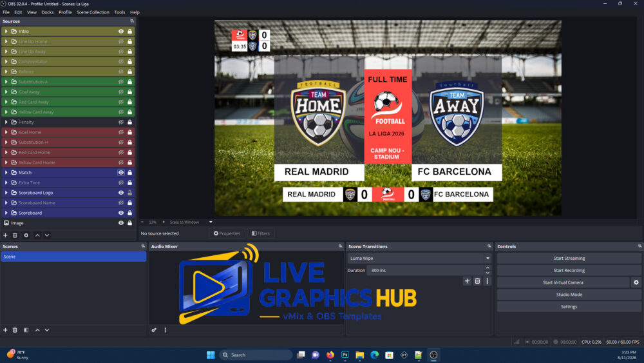644x363 pixels.
Task: Move scene down in Scenes toolbar
Action: tap(47, 329)
